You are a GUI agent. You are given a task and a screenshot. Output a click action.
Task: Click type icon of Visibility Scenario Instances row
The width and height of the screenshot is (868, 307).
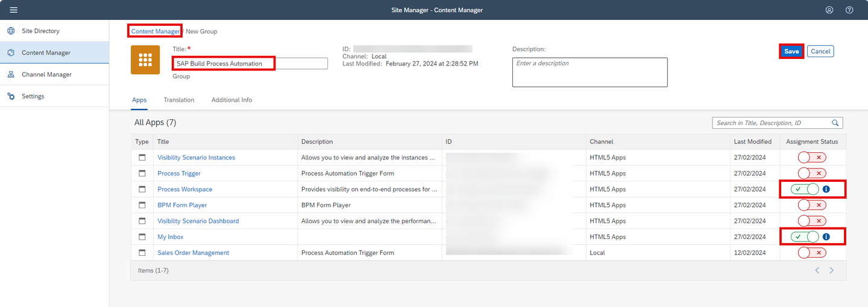point(142,157)
